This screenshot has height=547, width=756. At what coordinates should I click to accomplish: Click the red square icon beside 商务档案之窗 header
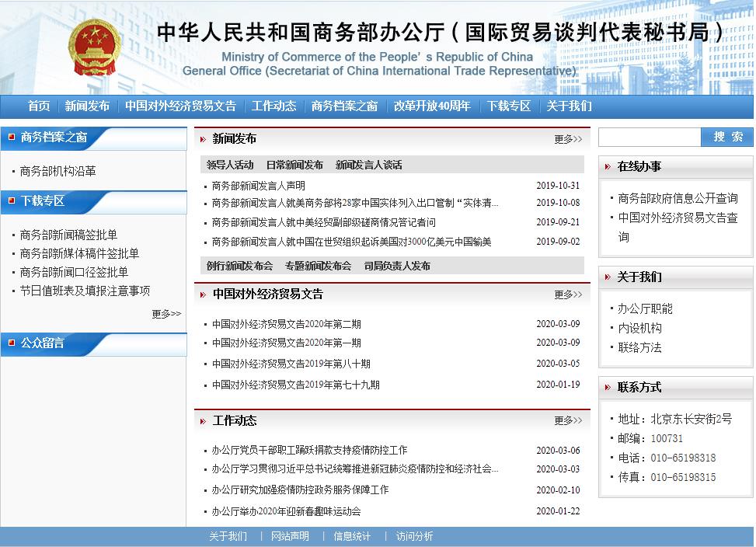click(11, 139)
